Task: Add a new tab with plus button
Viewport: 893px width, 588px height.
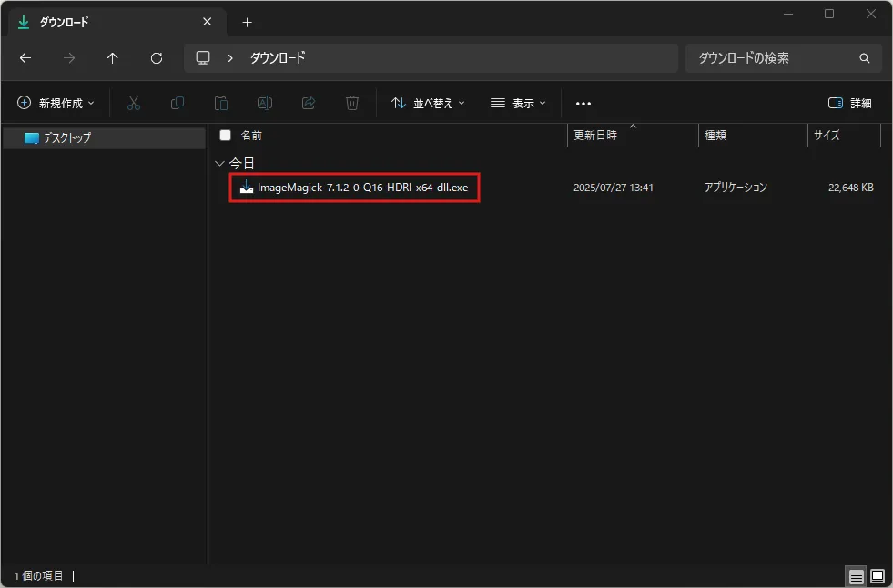Action: tap(247, 22)
